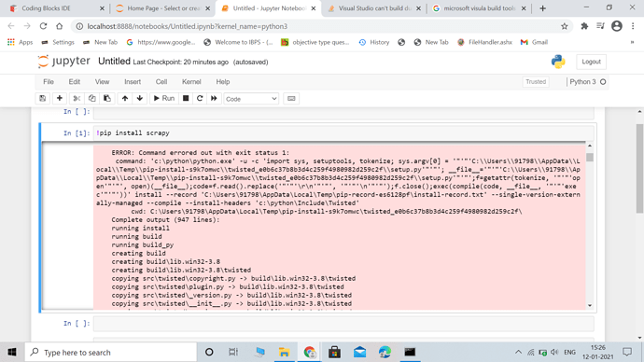Open the Chrome three-dot menu

[x=633, y=26]
